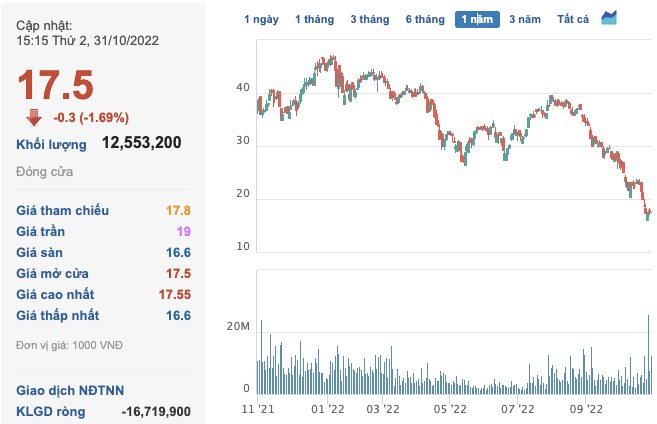Click the Giao dịch NĐTNN heading
The image size is (657, 424).
(x=70, y=390)
